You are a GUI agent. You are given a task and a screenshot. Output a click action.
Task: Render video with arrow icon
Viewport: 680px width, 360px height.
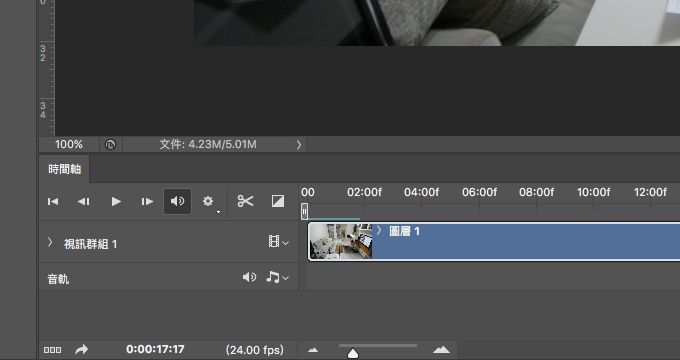pos(82,349)
